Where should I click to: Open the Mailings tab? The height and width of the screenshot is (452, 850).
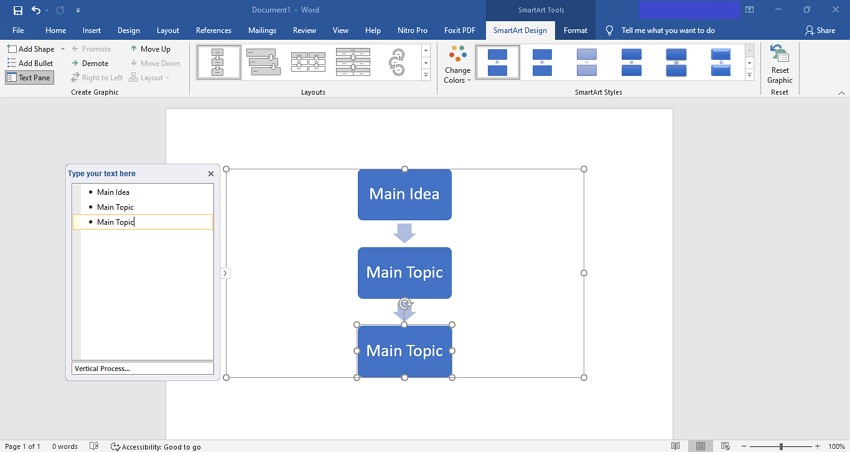point(262,30)
